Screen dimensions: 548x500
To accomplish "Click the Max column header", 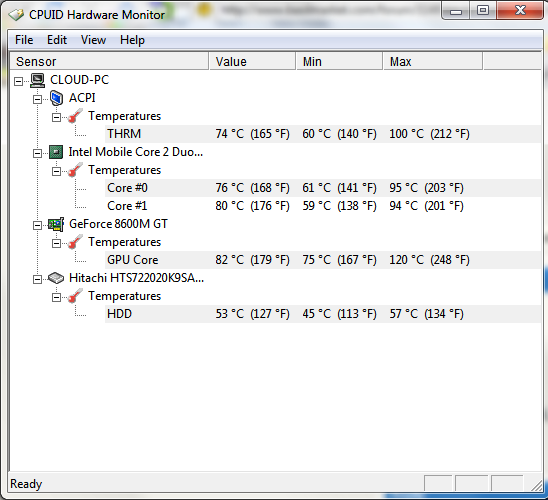I will tap(433, 61).
